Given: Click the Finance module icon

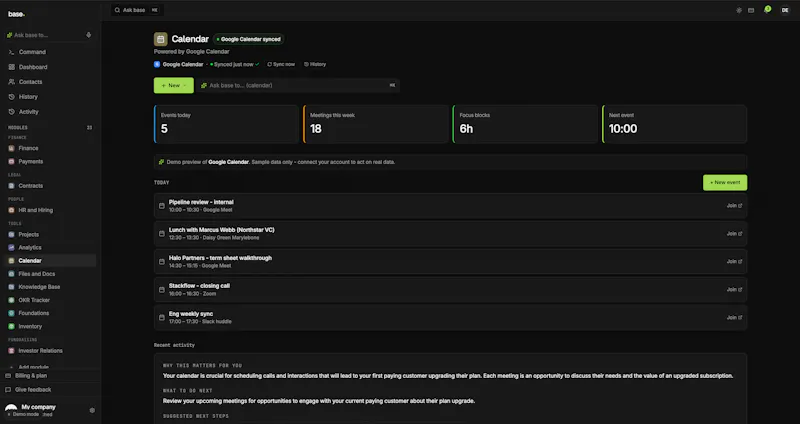Looking at the screenshot, I should click(x=11, y=148).
